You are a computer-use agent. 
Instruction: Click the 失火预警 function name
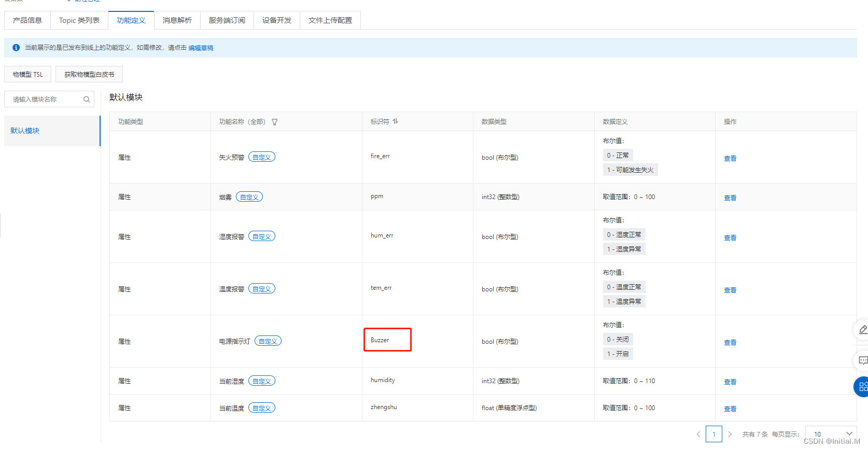[x=232, y=158]
